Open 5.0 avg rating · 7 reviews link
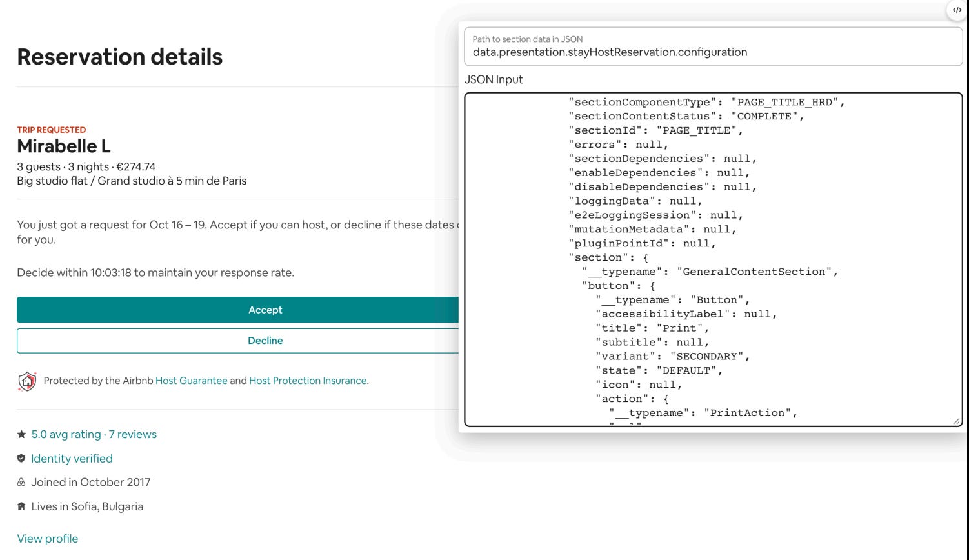 tap(94, 434)
